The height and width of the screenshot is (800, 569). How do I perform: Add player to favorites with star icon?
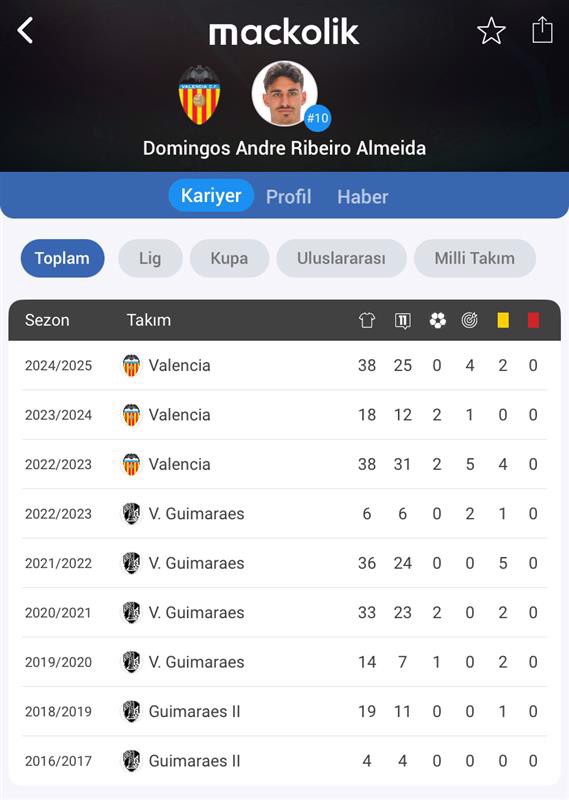coord(491,31)
